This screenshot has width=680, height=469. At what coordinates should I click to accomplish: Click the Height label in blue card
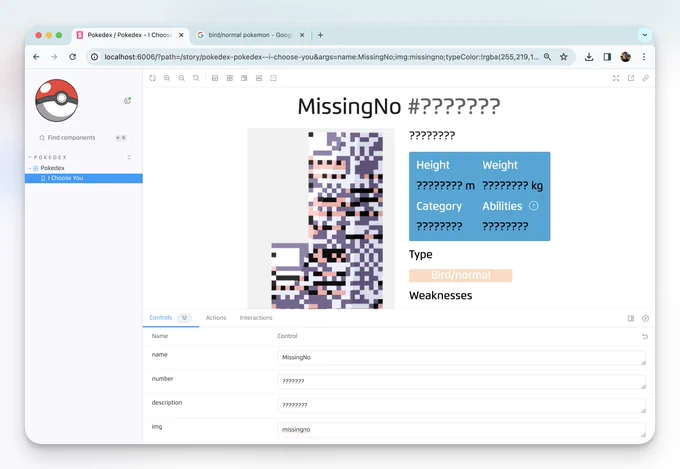[x=433, y=165]
